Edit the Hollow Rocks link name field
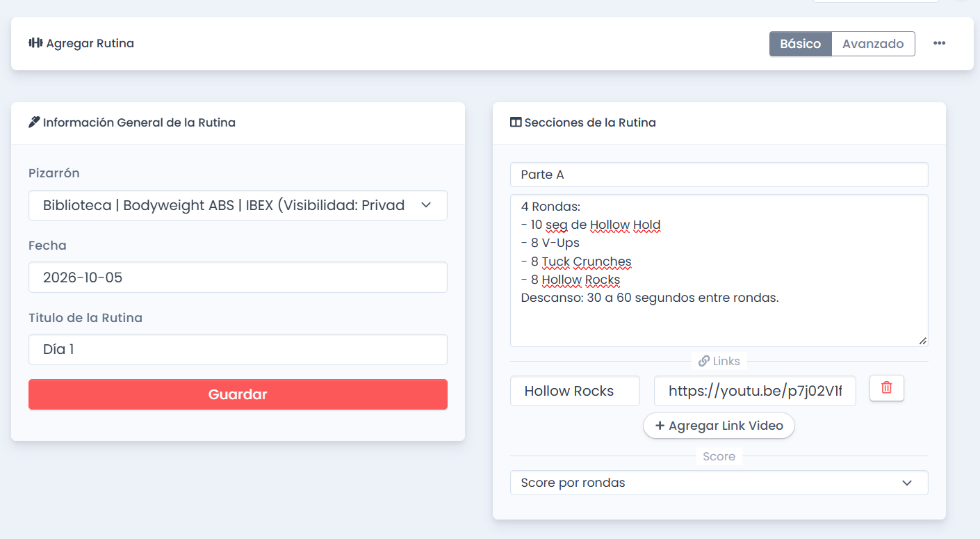This screenshot has height=539, width=980. (575, 391)
